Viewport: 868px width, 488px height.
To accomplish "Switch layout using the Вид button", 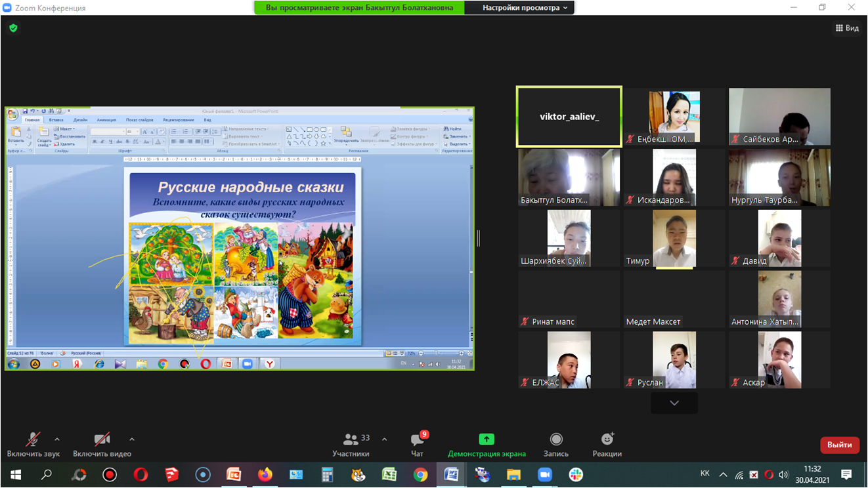I will (x=847, y=28).
